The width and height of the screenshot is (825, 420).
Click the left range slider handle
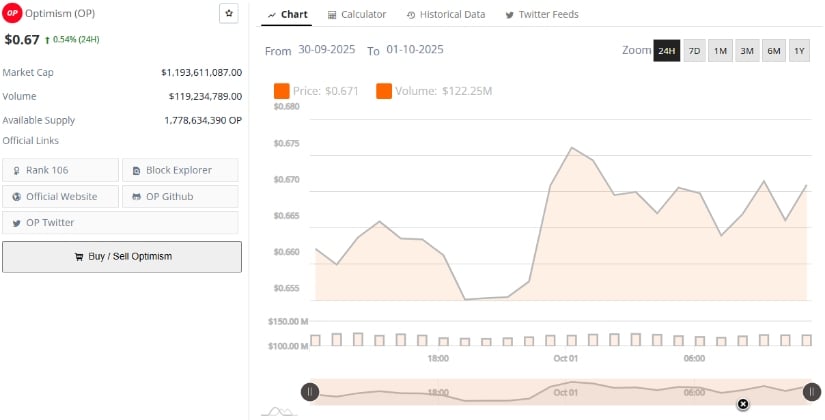pyautogui.click(x=310, y=392)
